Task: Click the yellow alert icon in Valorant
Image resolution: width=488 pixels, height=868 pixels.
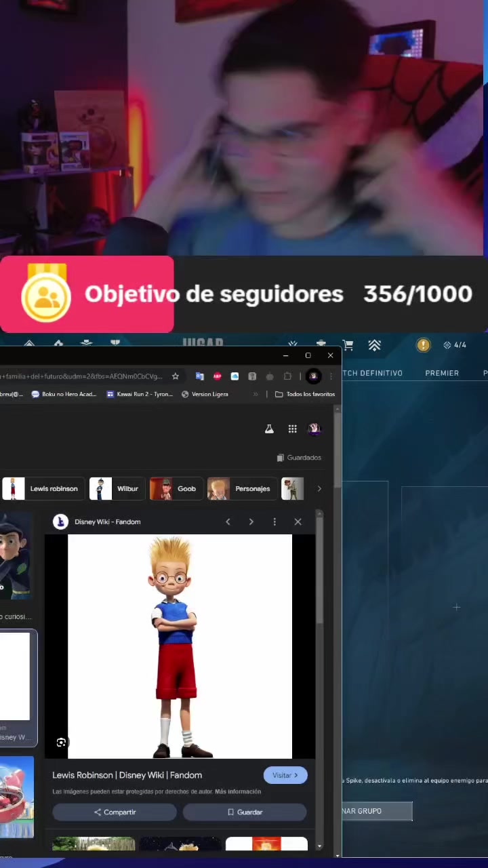Action: click(423, 345)
